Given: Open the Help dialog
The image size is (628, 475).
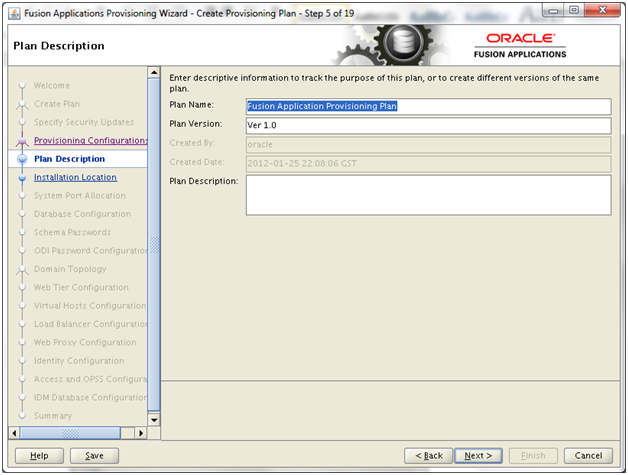Looking at the screenshot, I should click(x=39, y=456).
